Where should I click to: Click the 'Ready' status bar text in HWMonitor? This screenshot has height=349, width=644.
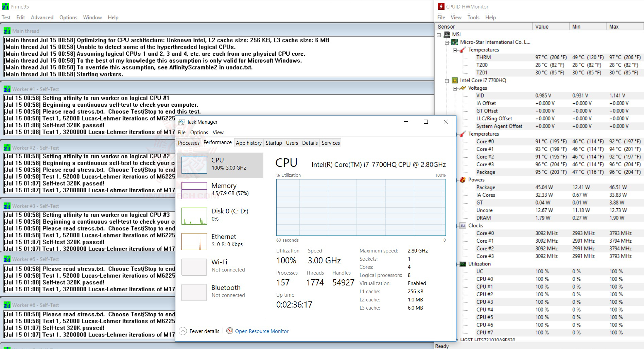[x=442, y=346]
